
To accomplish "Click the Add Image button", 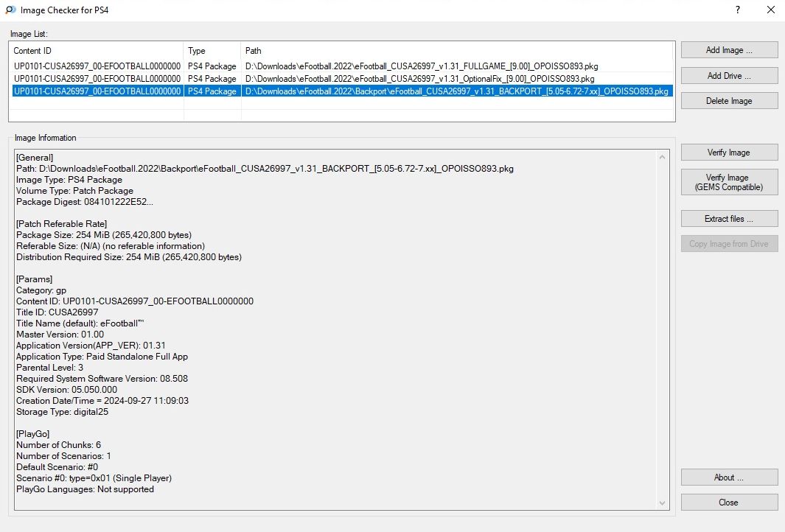I will tap(729, 50).
